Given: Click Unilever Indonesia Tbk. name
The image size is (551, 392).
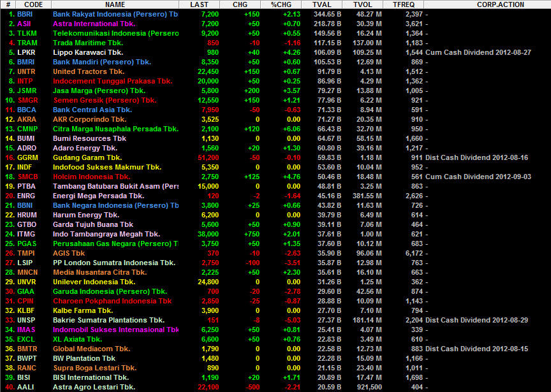Looking at the screenshot, I should [x=94, y=282].
